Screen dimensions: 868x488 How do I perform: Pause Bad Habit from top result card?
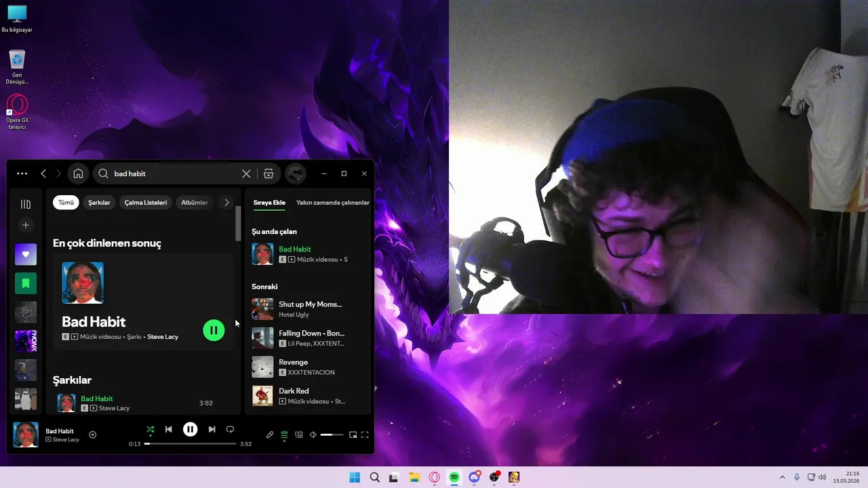[x=214, y=330]
